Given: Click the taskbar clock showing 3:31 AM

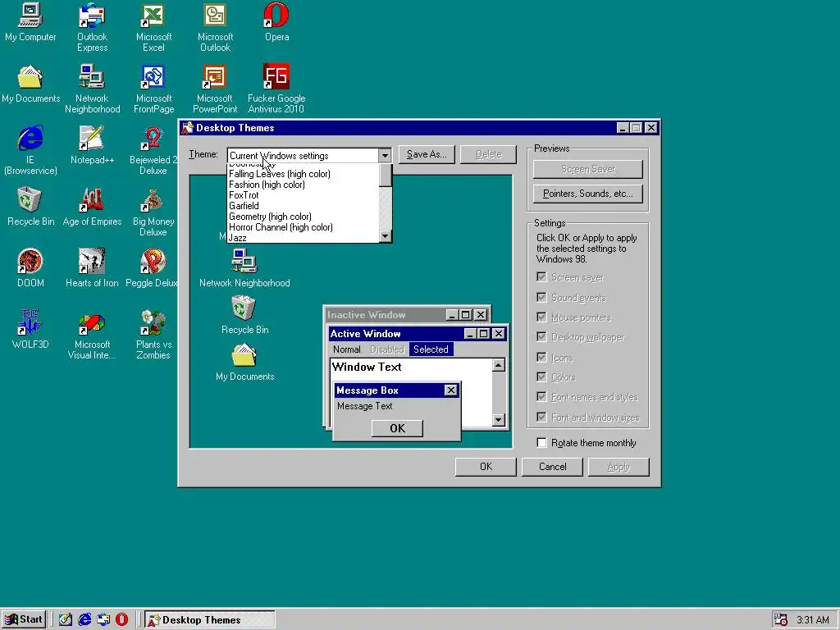Looking at the screenshot, I should click(x=813, y=620).
